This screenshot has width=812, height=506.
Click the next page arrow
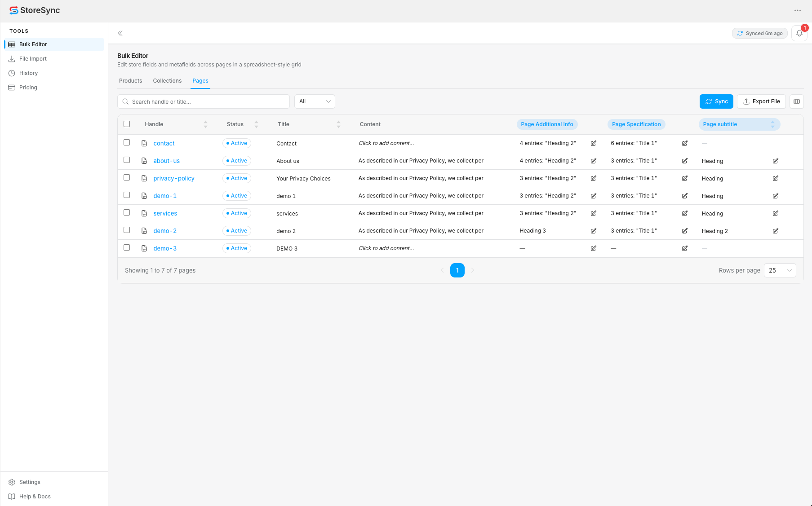tap(473, 270)
